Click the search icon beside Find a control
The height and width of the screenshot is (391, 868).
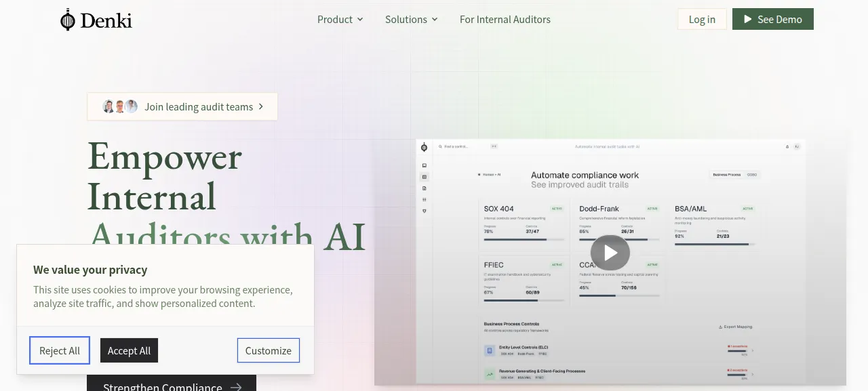pyautogui.click(x=440, y=146)
